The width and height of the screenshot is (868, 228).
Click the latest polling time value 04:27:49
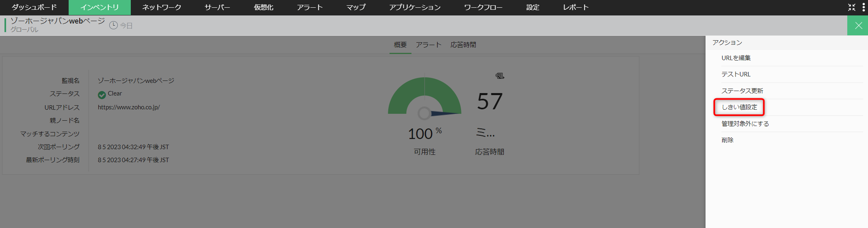click(133, 160)
